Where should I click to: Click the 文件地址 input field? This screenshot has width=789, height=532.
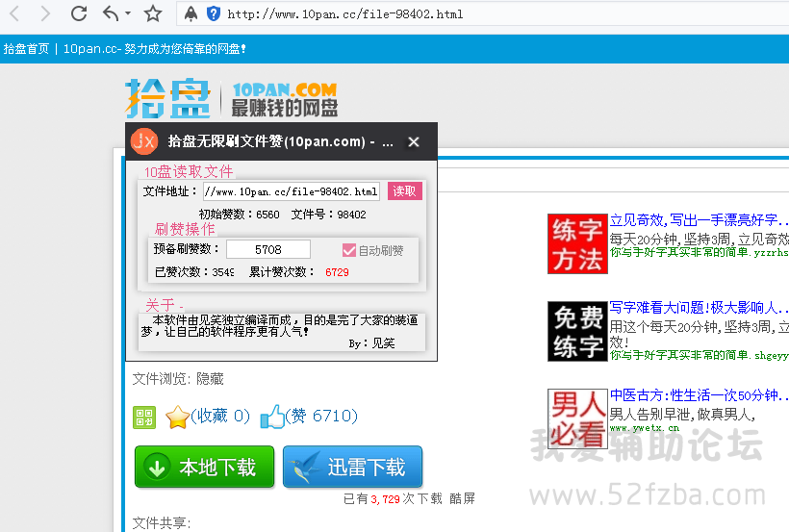(x=292, y=191)
